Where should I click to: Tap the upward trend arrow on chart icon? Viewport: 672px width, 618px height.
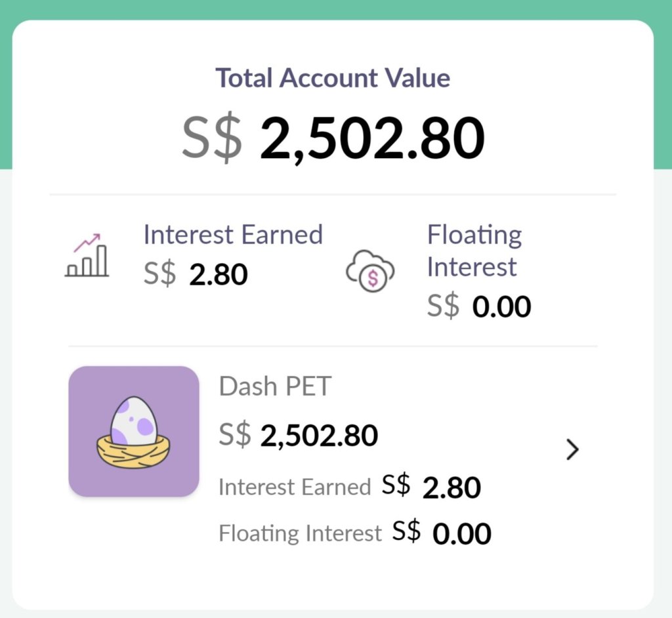pos(88,241)
